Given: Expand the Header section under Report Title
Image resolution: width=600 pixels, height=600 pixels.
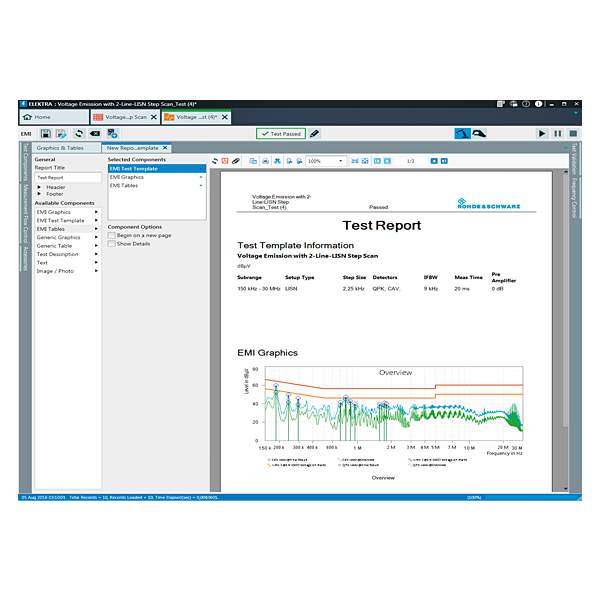Looking at the screenshot, I should (40, 187).
